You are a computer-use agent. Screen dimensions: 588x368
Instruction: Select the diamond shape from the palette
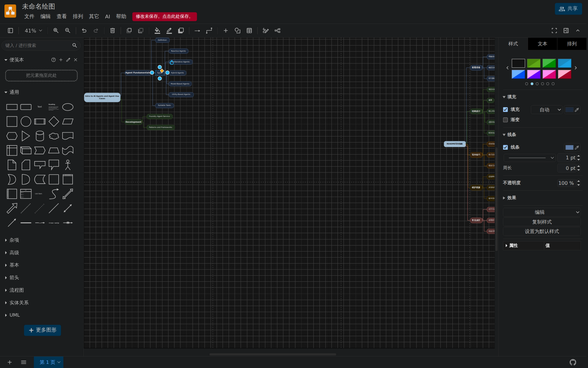tap(54, 121)
